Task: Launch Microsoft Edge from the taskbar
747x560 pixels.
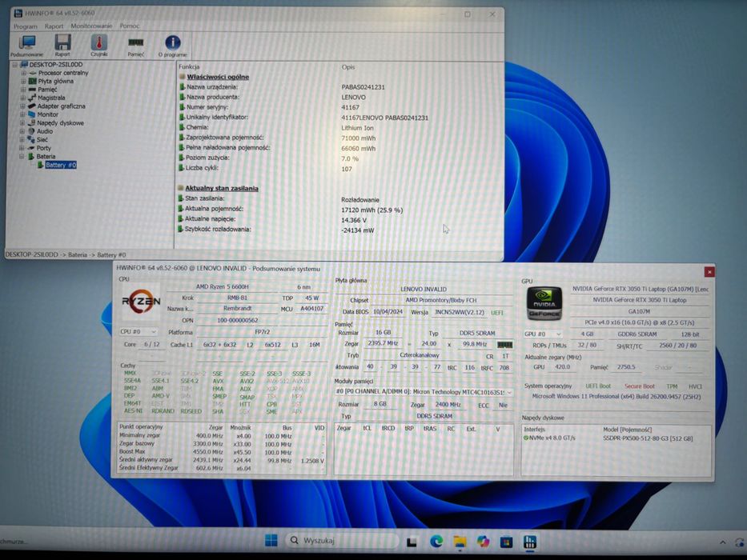Action: [436, 542]
